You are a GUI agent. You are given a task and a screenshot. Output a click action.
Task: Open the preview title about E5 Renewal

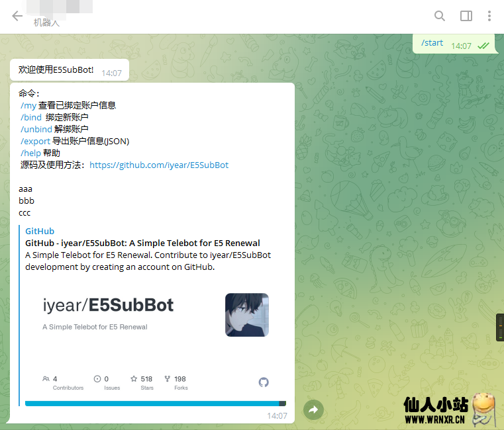pyautogui.click(x=142, y=243)
